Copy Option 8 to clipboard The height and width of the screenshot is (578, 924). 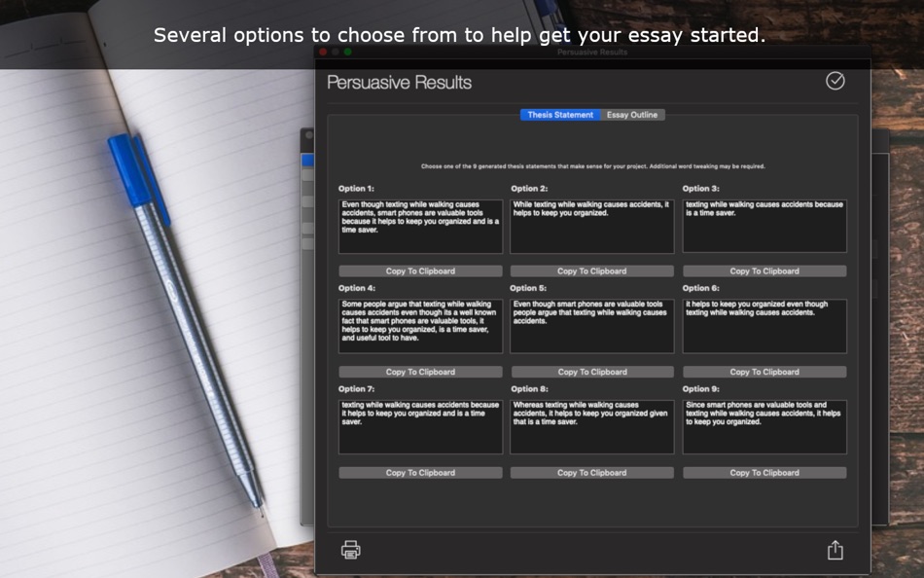591,473
